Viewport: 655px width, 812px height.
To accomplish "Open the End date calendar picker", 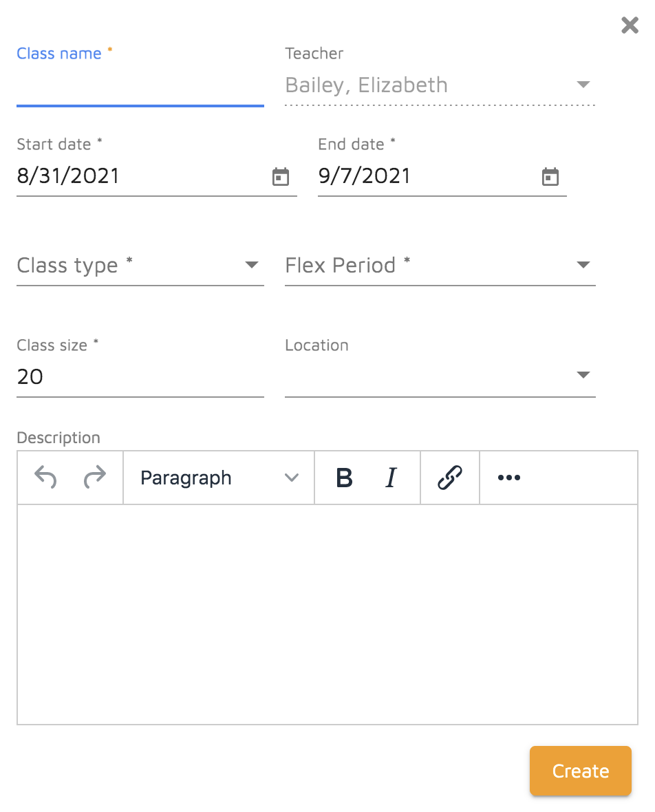I will [550, 177].
